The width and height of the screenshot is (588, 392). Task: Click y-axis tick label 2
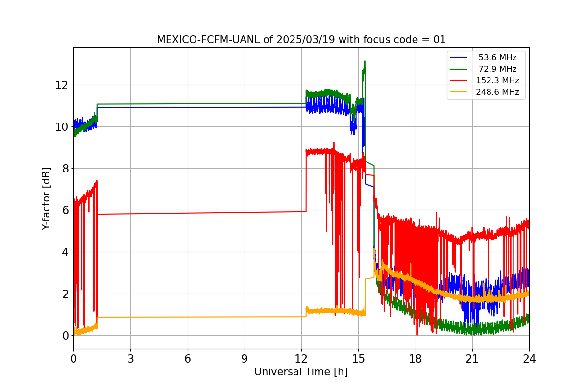[65, 294]
